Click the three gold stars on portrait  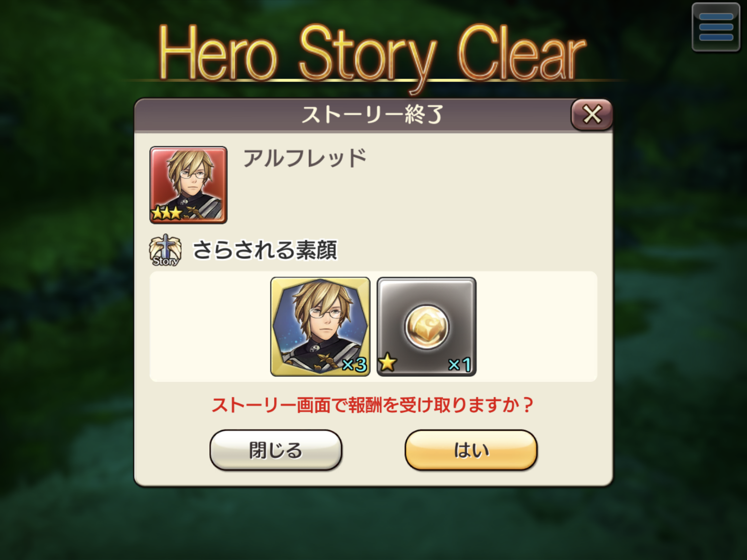click(x=167, y=213)
